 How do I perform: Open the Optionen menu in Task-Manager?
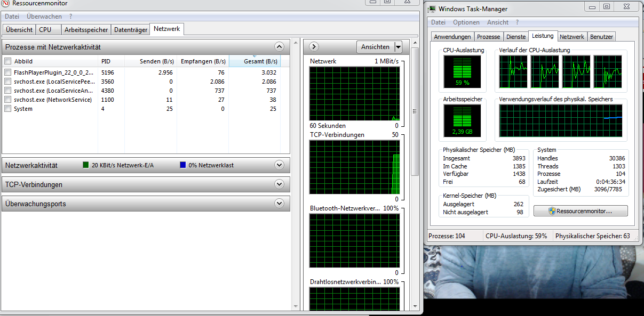tap(466, 22)
